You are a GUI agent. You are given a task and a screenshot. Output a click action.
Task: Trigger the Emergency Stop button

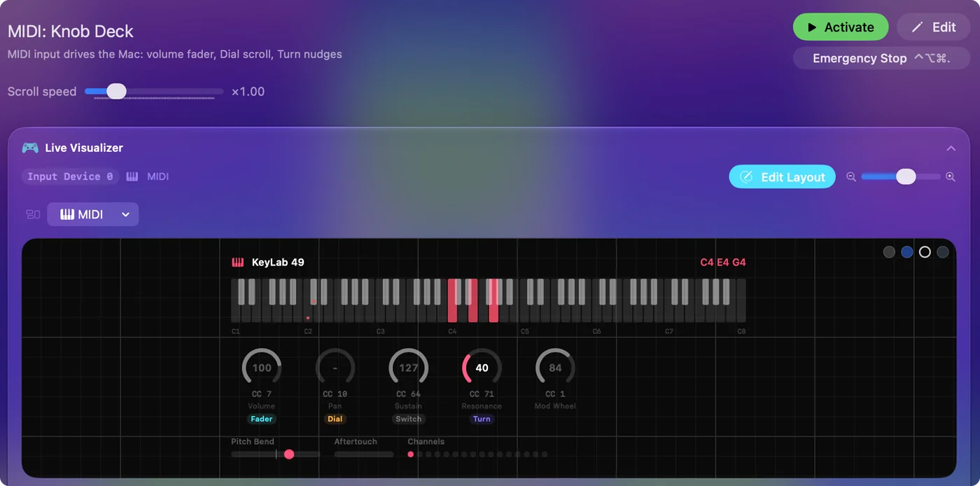[881, 58]
